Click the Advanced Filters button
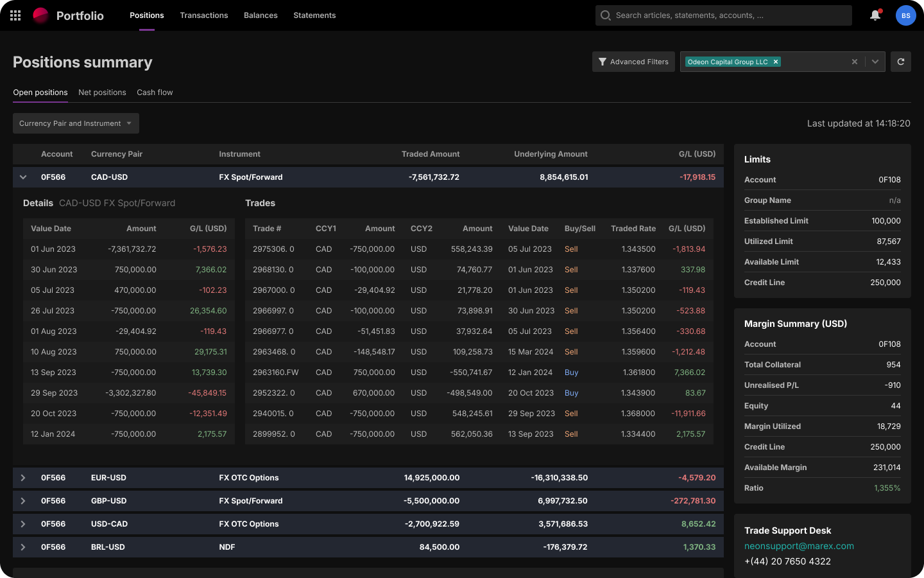Screen dimensions: 924x578 [x=633, y=62]
